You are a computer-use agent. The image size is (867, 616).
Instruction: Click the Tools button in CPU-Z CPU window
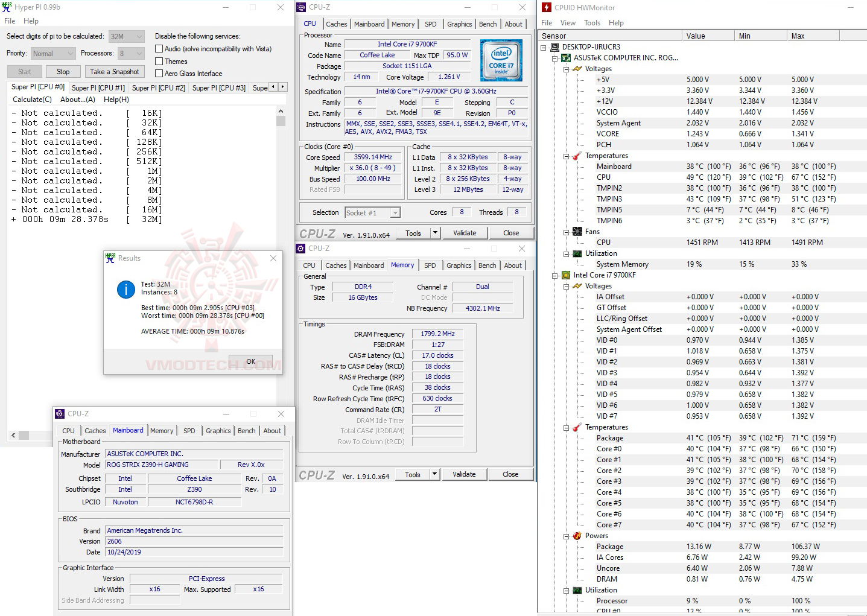(413, 233)
